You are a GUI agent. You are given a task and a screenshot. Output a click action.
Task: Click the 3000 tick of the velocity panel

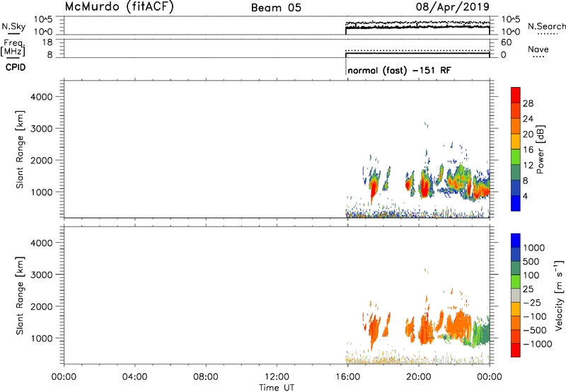click(x=42, y=275)
